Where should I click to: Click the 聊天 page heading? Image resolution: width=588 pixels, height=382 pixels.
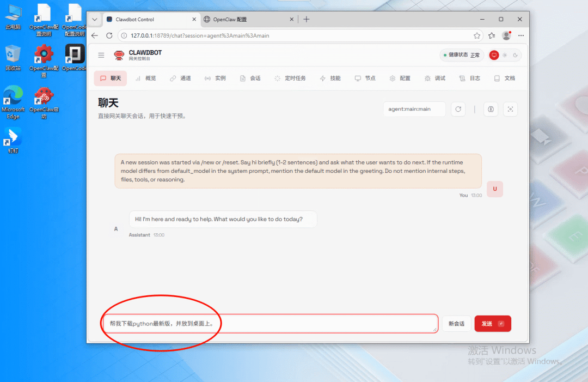coord(108,103)
